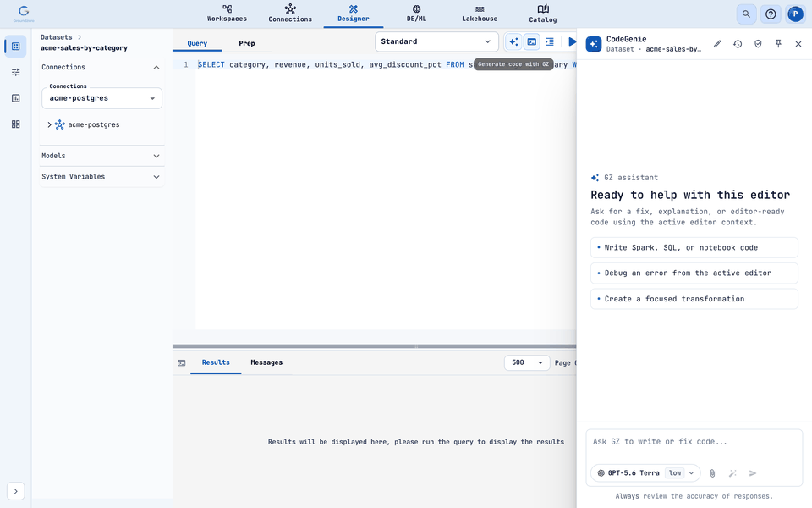Click the Ask GZ prompt input field
The height and width of the screenshot is (508, 812).
pyautogui.click(x=694, y=442)
